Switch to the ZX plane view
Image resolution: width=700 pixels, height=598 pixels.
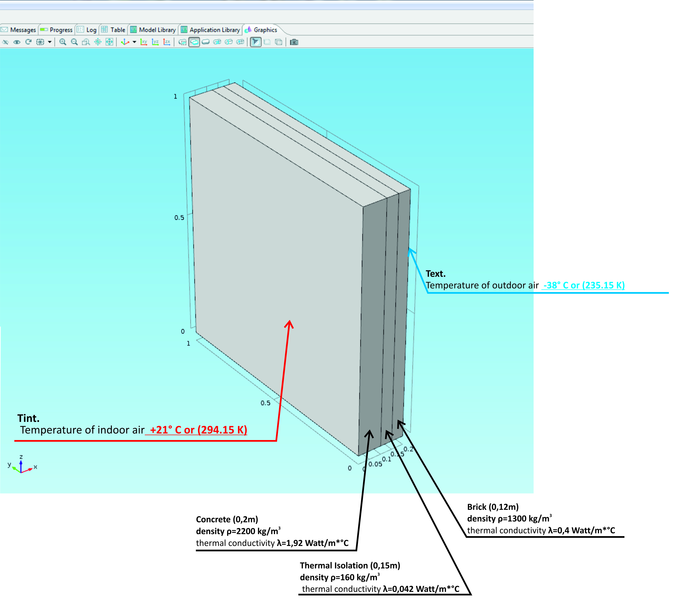(x=167, y=42)
